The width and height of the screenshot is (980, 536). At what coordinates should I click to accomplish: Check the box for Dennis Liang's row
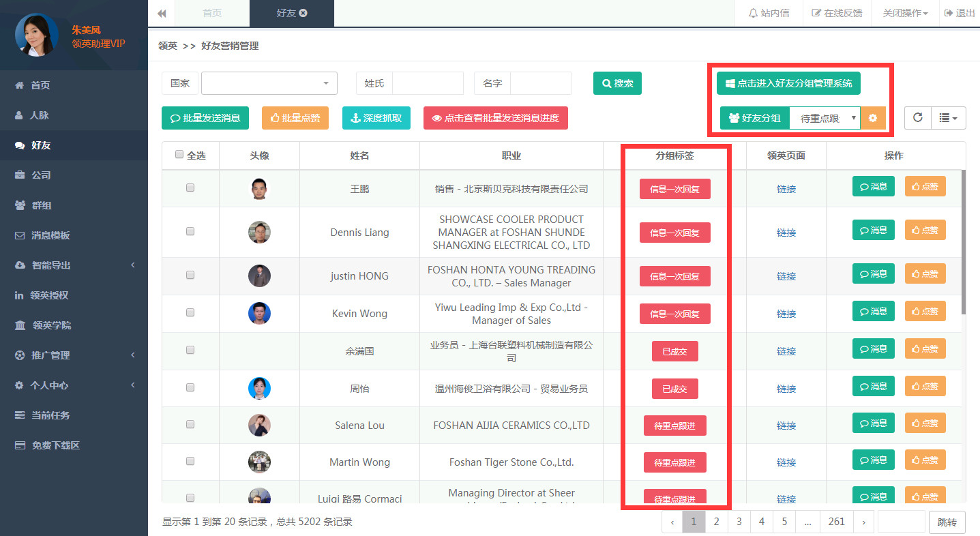(190, 231)
